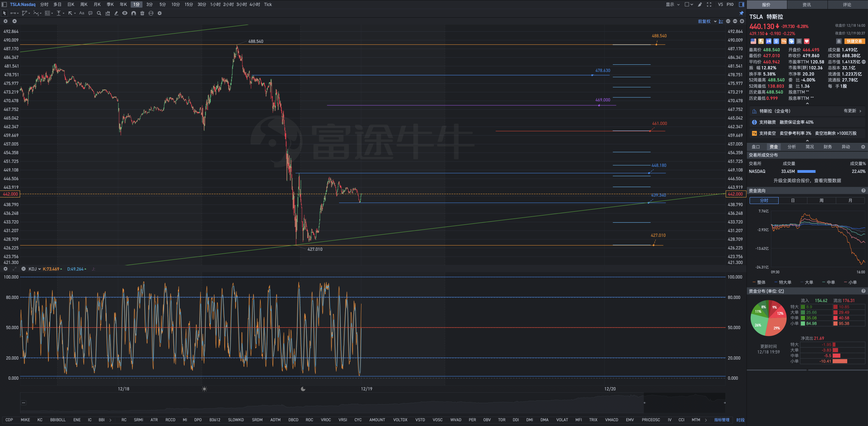Image resolution: width=868 pixels, height=426 pixels.
Task: Click the magnifier zoom tool
Action: pos(99,13)
